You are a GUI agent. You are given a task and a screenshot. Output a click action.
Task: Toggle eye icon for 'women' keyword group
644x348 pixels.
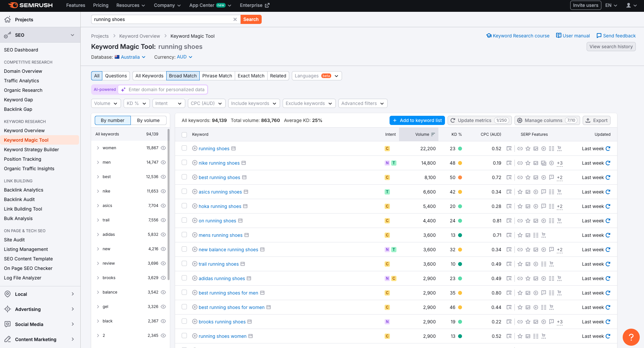tap(163, 148)
